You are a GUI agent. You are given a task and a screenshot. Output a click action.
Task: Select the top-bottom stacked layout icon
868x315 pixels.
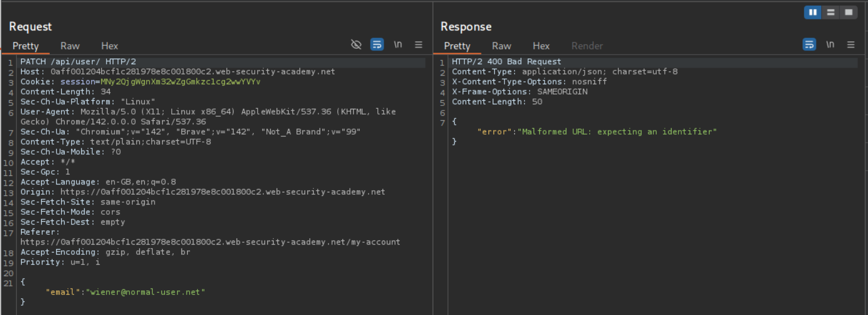tap(830, 12)
